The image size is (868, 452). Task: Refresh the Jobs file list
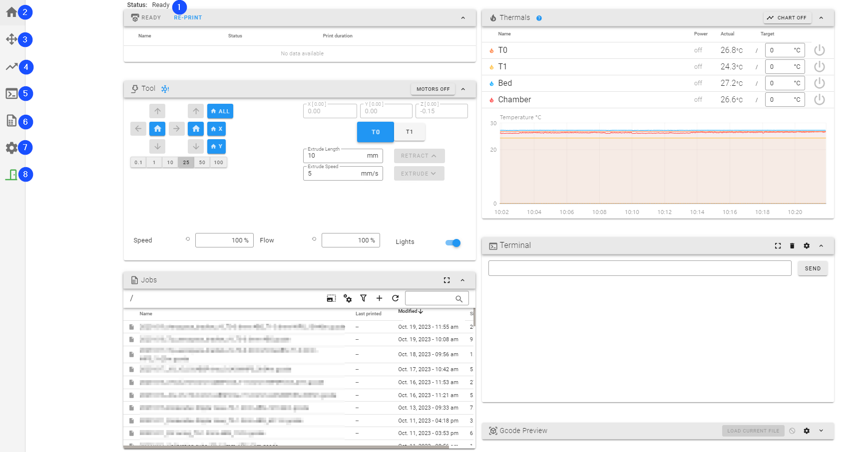(x=395, y=298)
